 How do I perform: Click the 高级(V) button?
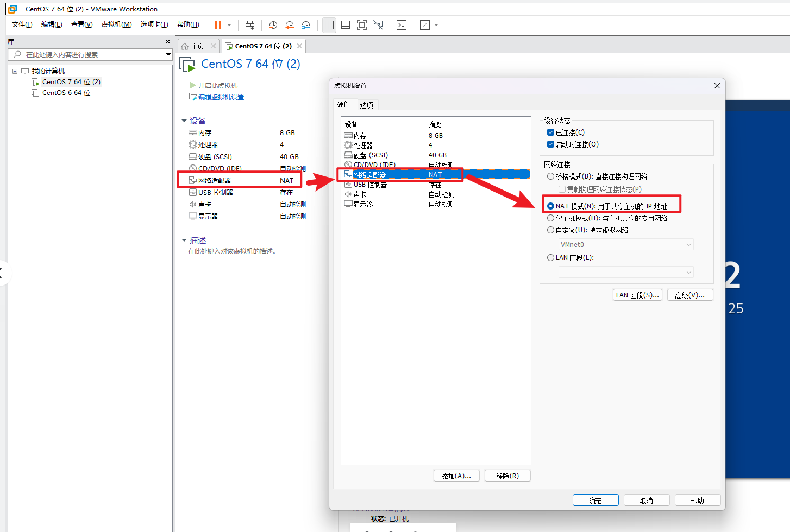(690, 294)
